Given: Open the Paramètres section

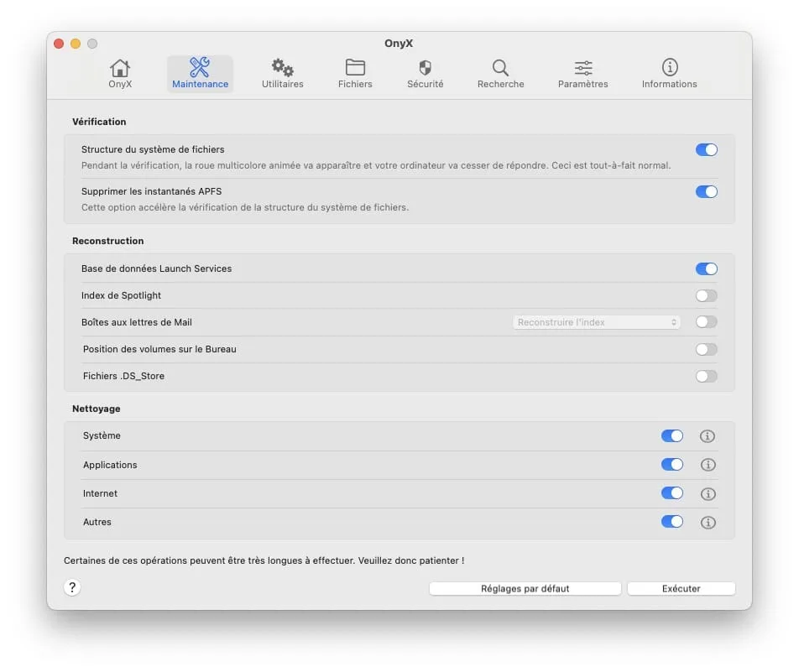Looking at the screenshot, I should [x=582, y=72].
